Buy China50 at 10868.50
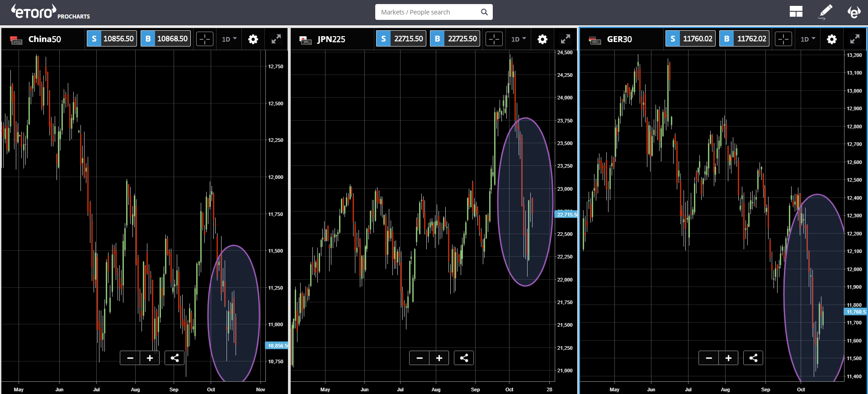The image size is (868, 394). [x=166, y=39]
